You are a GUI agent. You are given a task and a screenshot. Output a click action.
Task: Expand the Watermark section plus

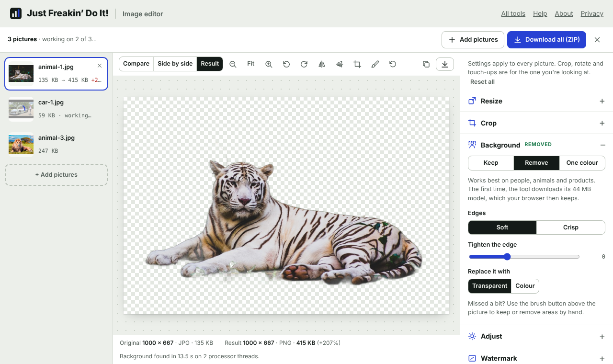coord(602,359)
